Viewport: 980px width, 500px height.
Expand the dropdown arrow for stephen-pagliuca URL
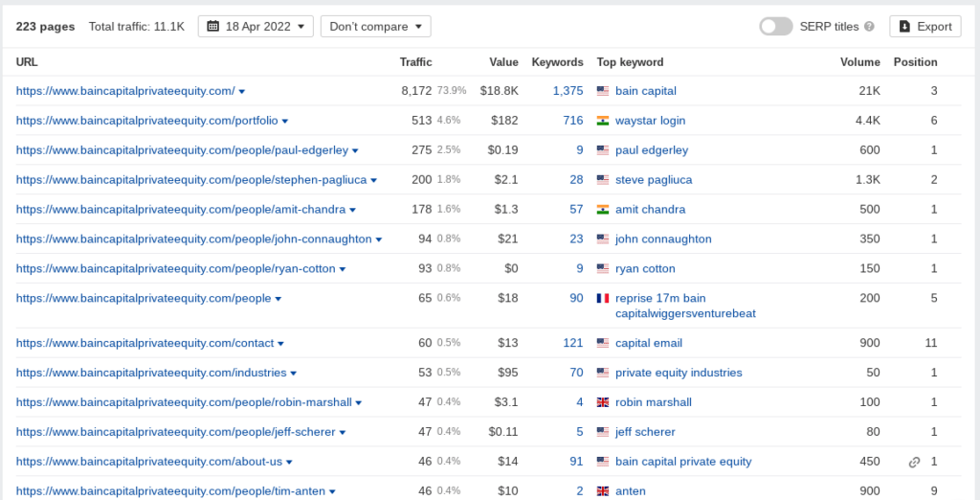(374, 180)
